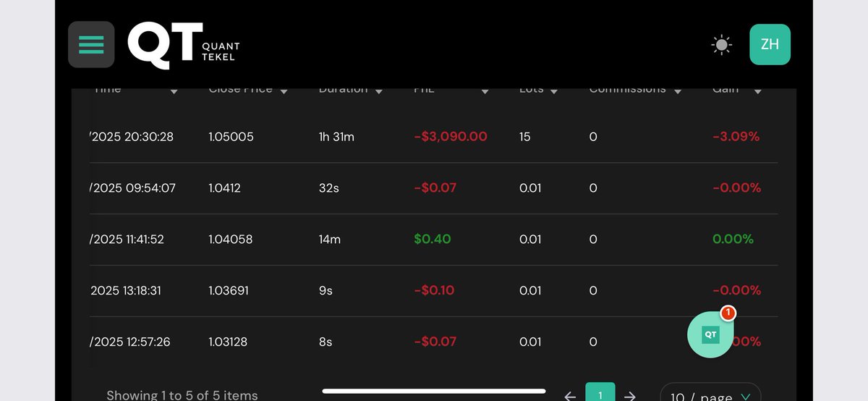Click the green 0.00% gain value
The image size is (868, 401).
tap(733, 239)
